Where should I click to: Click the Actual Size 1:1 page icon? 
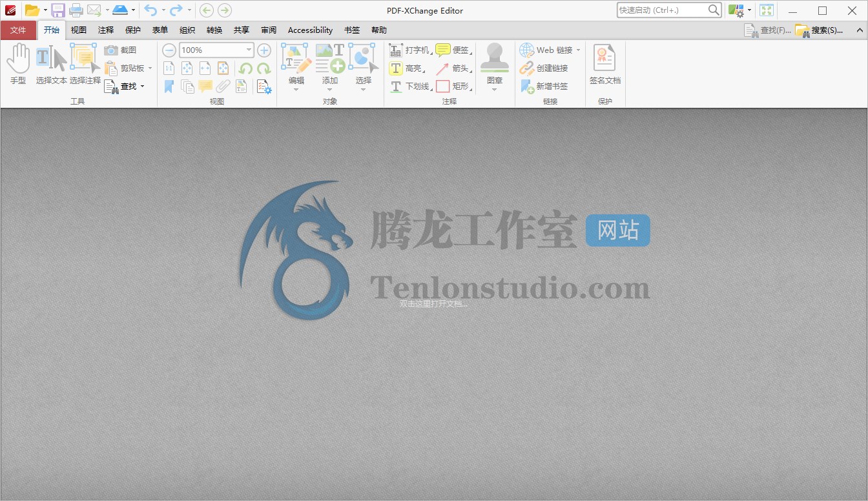pos(169,68)
